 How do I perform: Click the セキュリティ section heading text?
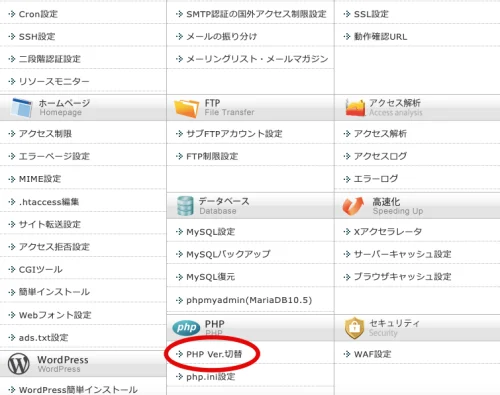pos(394,323)
